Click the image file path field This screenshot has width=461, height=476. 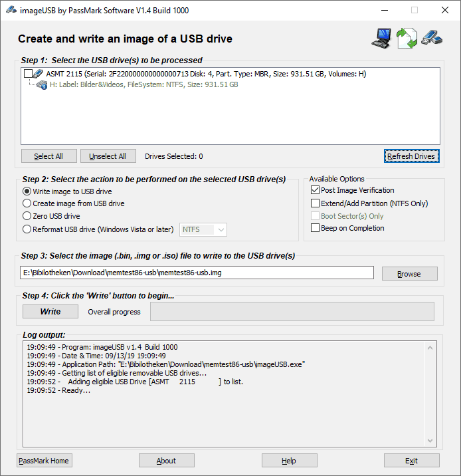[x=197, y=273]
